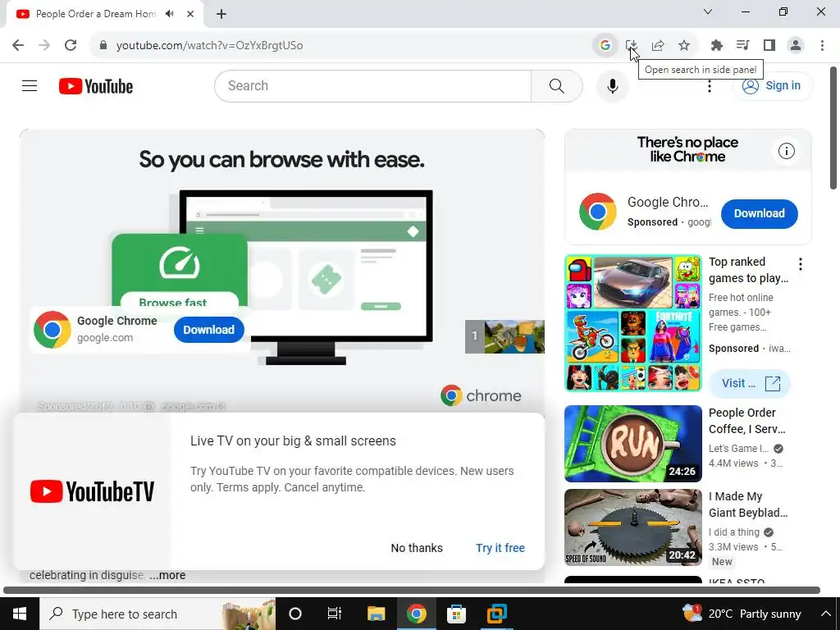This screenshot has height=630, width=840.
Task: Open ad info icon on Chrome banner
Action: coord(787,151)
